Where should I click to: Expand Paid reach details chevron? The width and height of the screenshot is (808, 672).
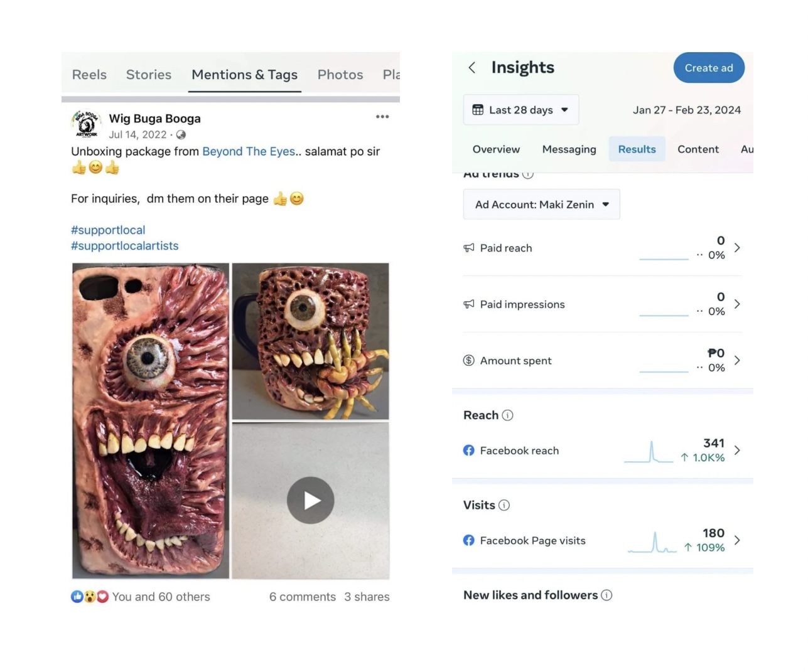(x=737, y=248)
